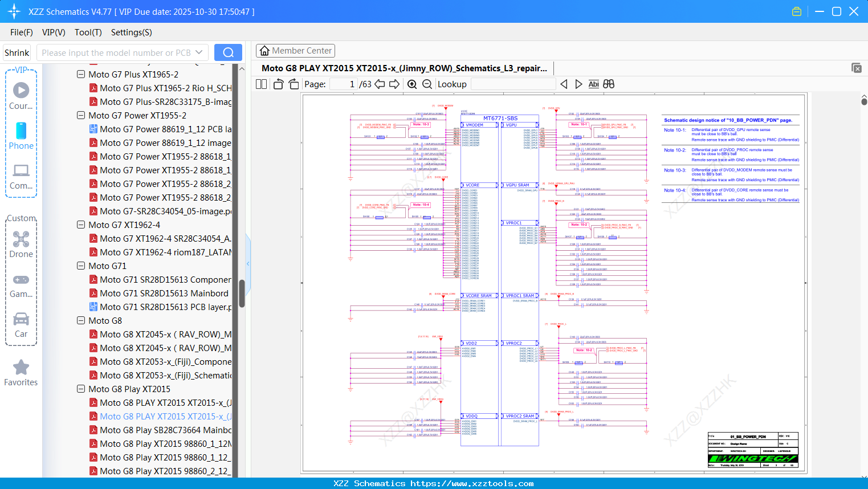Image resolution: width=868 pixels, height=489 pixels.
Task: Open the Drone category in sidebar
Action: 21,244
